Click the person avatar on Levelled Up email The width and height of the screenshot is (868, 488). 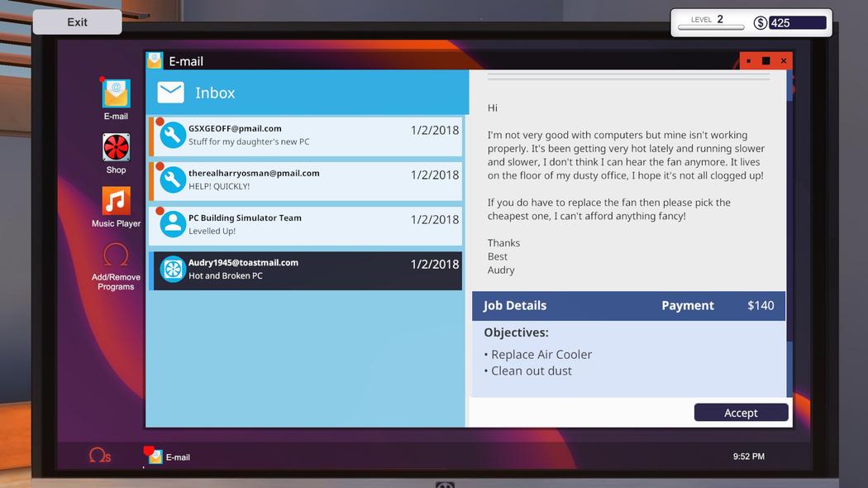pos(173,224)
